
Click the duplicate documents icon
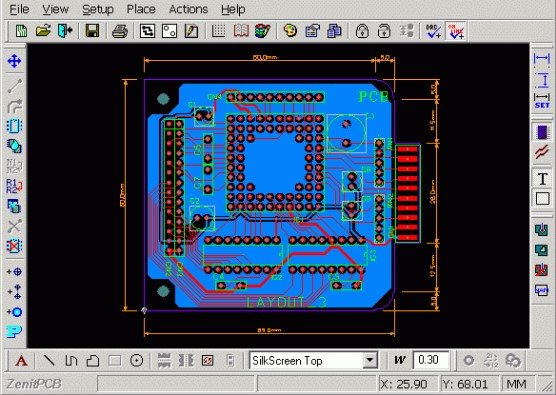334,31
